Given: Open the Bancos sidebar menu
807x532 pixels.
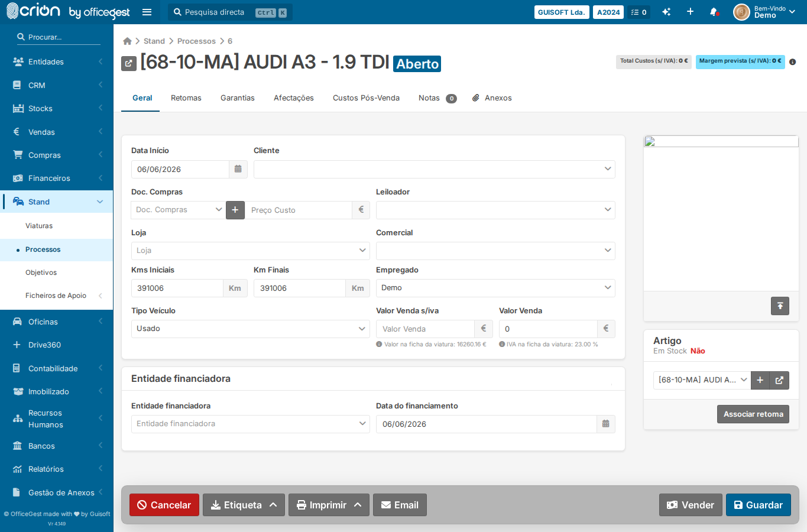Looking at the screenshot, I should [x=57, y=446].
